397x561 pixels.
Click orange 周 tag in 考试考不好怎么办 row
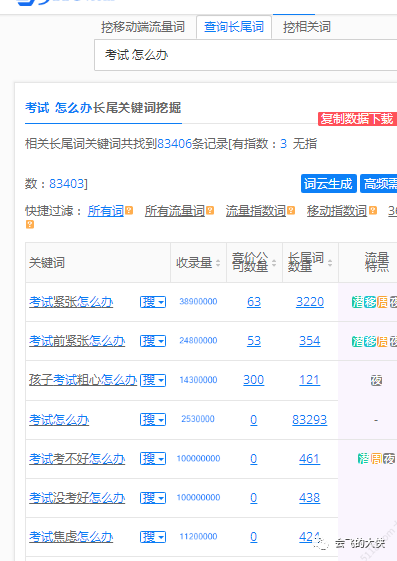tap(376, 459)
